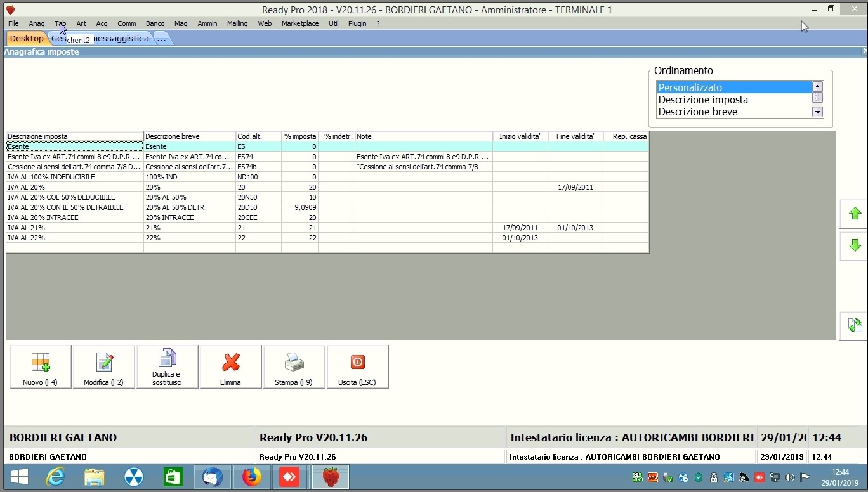Open the Plugin menu
868x492 pixels.
[357, 23]
